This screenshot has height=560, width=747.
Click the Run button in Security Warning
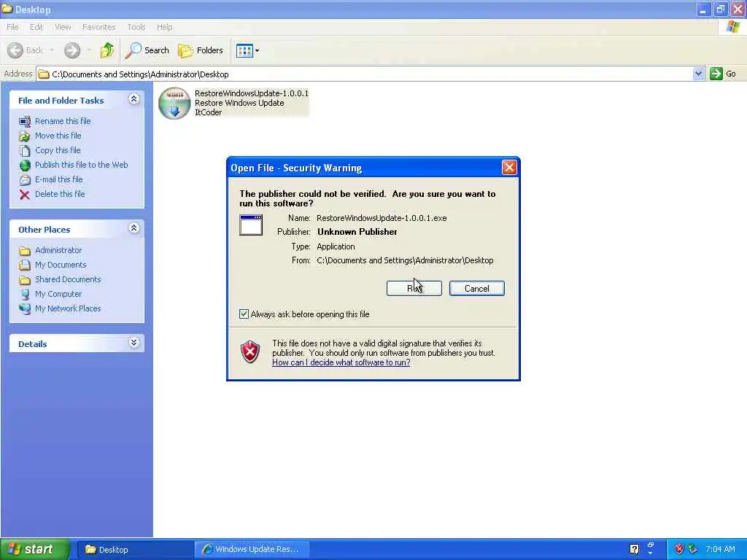[x=414, y=289]
